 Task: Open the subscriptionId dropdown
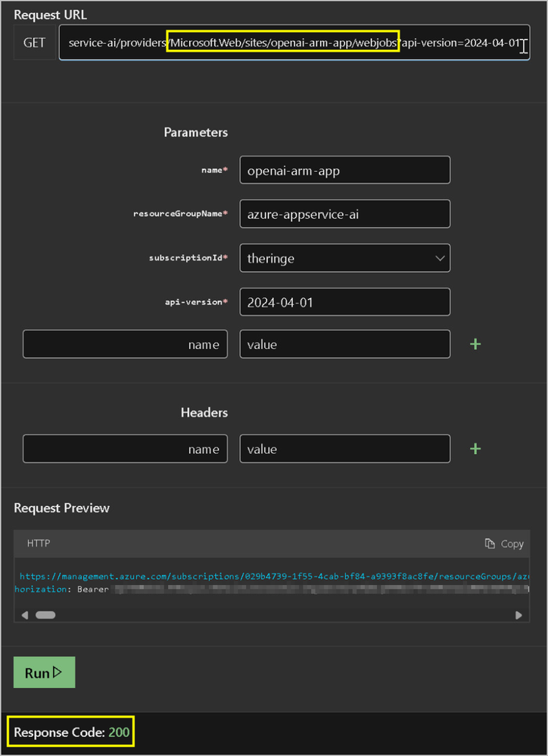pos(345,258)
